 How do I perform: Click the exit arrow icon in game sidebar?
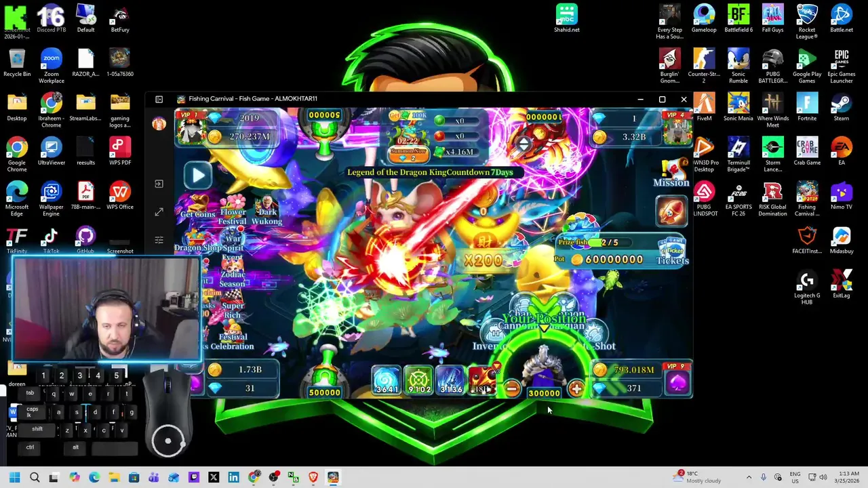click(159, 184)
